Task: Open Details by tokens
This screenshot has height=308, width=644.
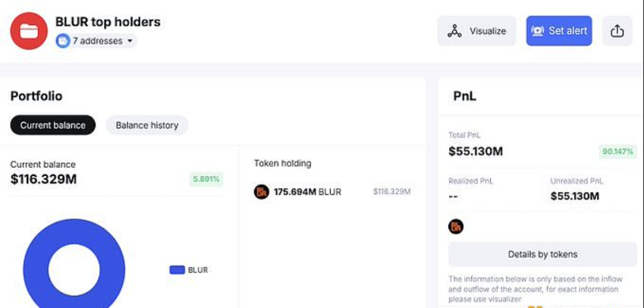Action: (542, 254)
